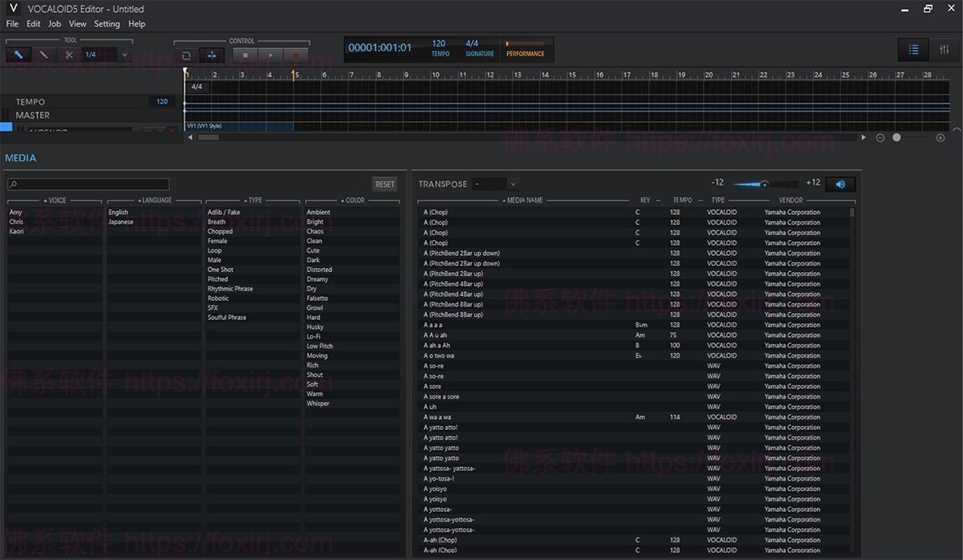Click the timeline zoom-in plus icon

click(x=941, y=138)
